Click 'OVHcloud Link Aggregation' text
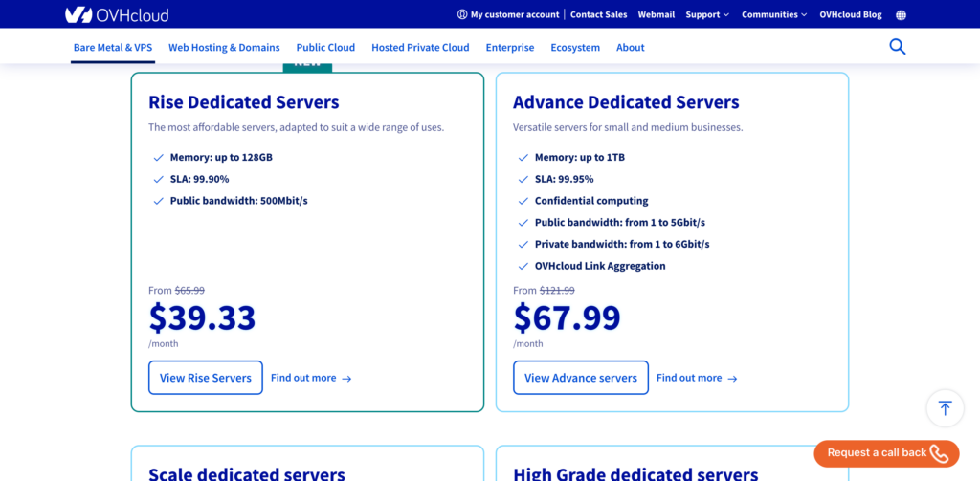Screen dimensions: 980x481 click(x=600, y=266)
